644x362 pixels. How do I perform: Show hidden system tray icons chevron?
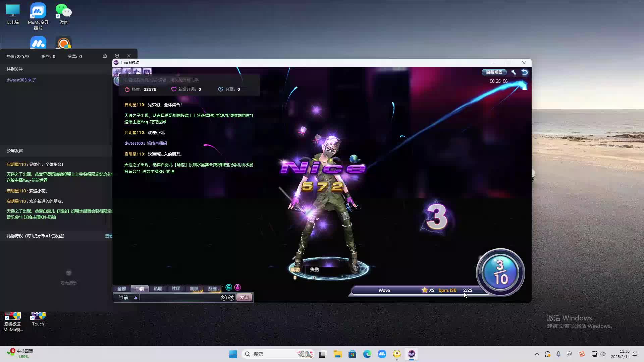[x=537, y=354]
